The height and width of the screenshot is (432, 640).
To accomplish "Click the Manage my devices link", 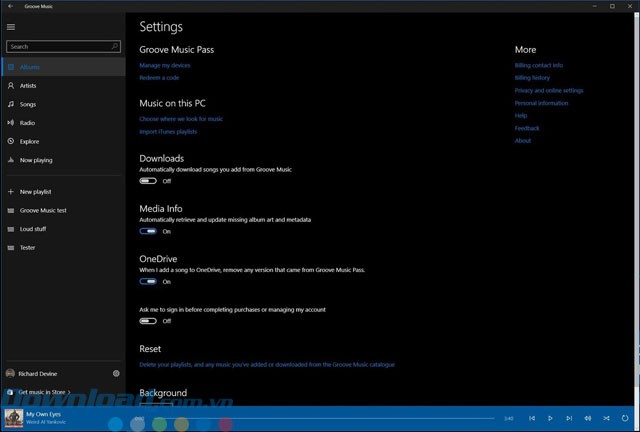I will click(x=165, y=65).
